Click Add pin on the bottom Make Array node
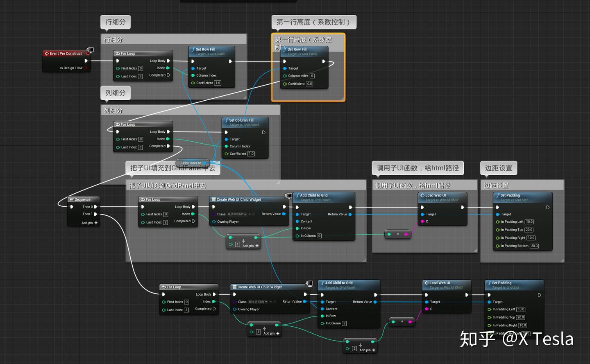Screen dimensions: 590x364 365,350
